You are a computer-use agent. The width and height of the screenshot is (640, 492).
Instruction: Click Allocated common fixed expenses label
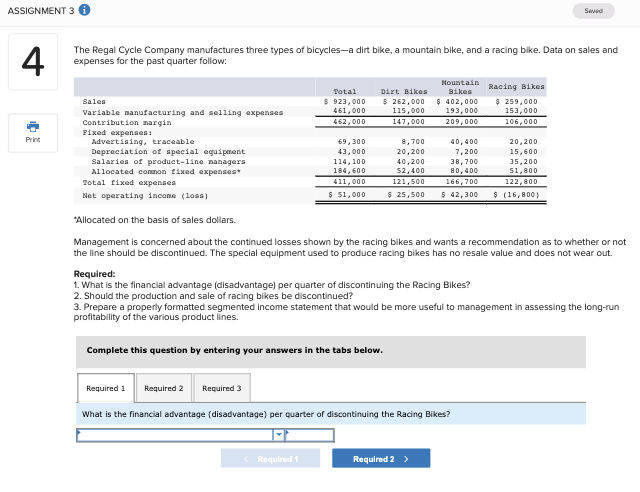166,171
